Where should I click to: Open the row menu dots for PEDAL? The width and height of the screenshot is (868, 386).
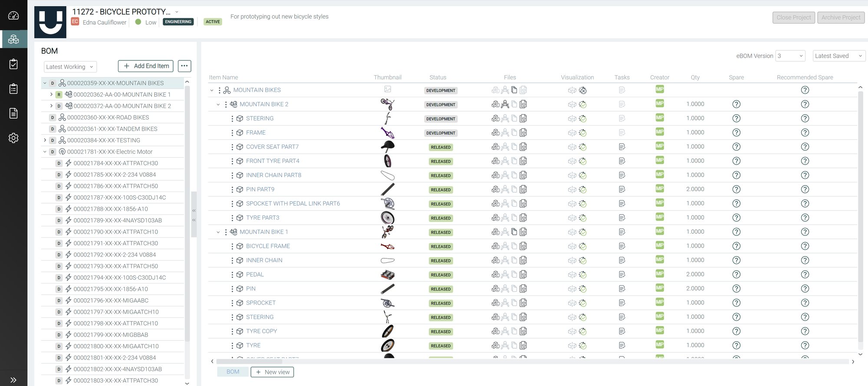[x=232, y=275]
